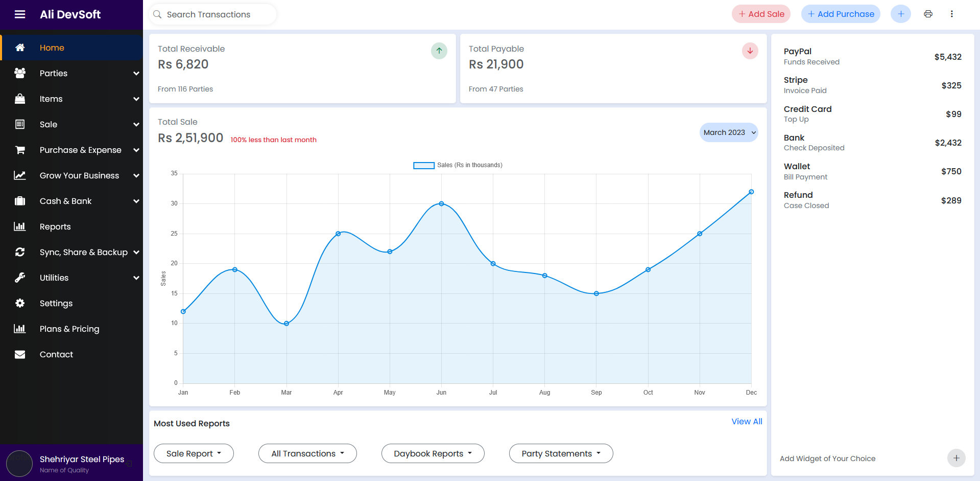Select Reports in the sidebar
The image size is (980, 481).
coord(55,226)
